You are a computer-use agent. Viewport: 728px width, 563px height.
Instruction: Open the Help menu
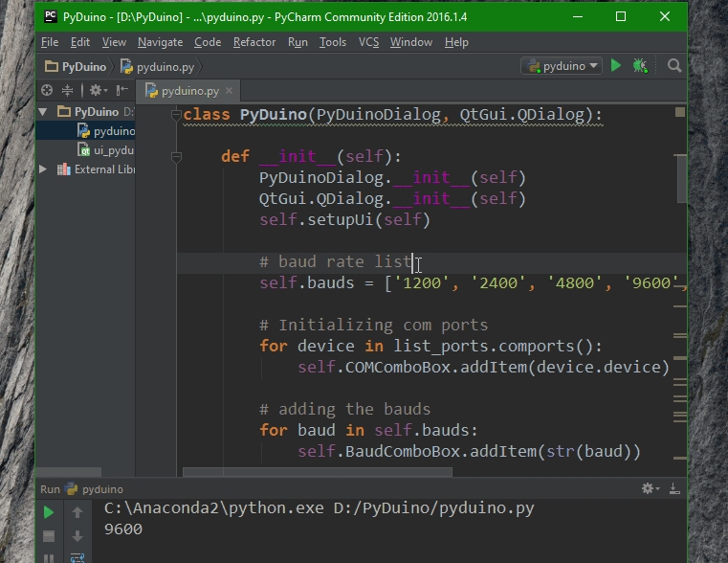pyautogui.click(x=456, y=42)
